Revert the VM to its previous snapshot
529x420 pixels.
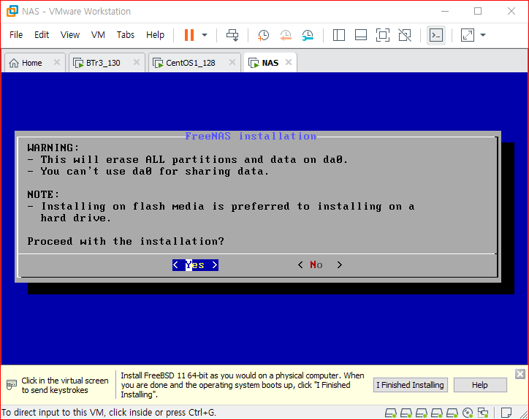(x=286, y=35)
